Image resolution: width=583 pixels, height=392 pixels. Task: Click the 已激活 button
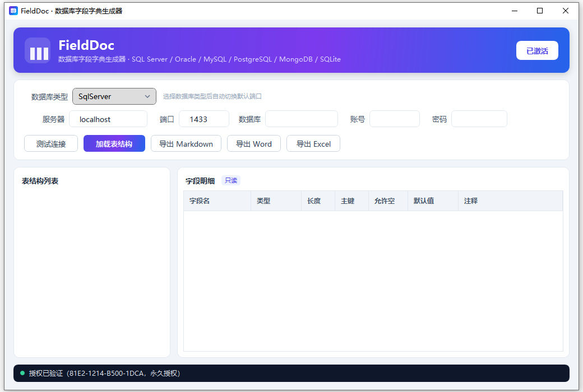[x=537, y=50]
